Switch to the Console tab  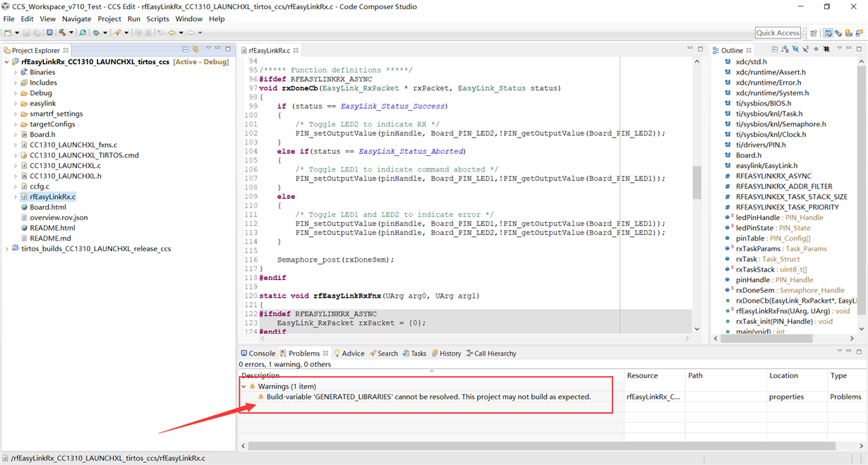(x=258, y=354)
